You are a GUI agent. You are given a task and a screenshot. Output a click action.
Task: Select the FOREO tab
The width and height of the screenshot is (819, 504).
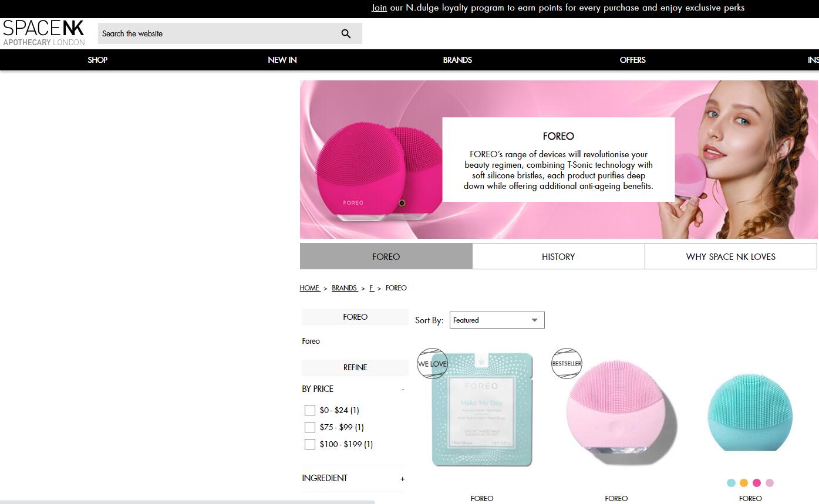[x=386, y=256]
